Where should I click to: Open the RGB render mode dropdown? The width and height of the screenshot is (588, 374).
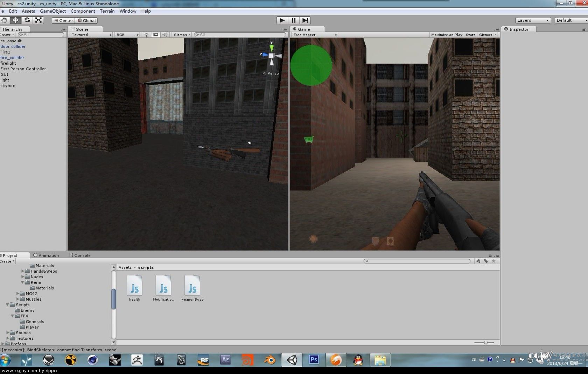click(x=127, y=35)
